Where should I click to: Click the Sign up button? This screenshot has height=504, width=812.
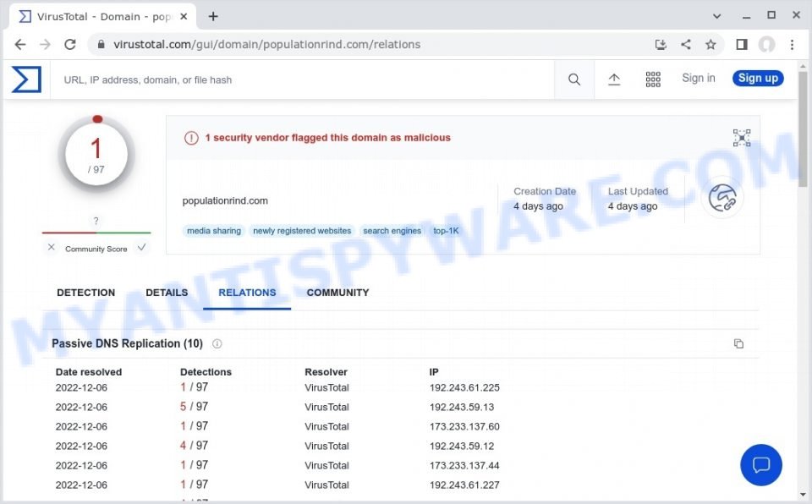click(x=758, y=78)
